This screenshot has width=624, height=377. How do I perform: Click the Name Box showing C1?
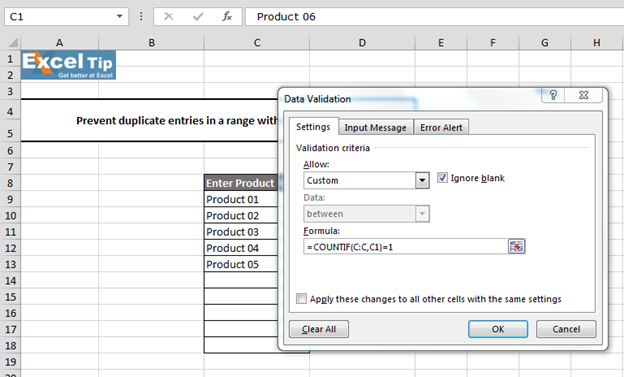(60, 16)
